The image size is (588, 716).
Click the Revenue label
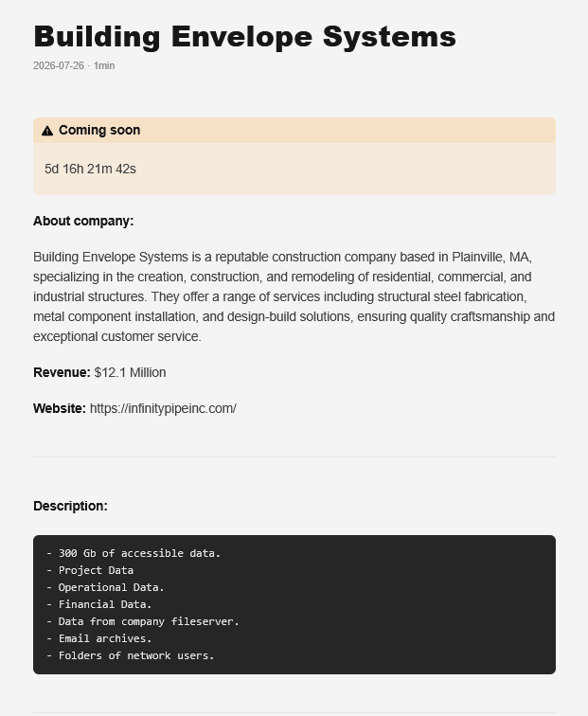[62, 372]
